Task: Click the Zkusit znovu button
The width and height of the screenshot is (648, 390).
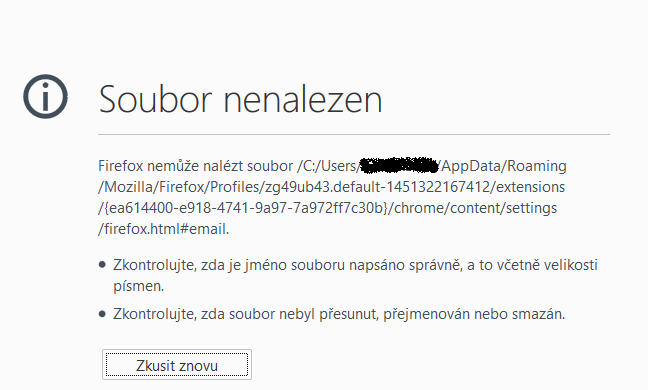Action: point(177,365)
